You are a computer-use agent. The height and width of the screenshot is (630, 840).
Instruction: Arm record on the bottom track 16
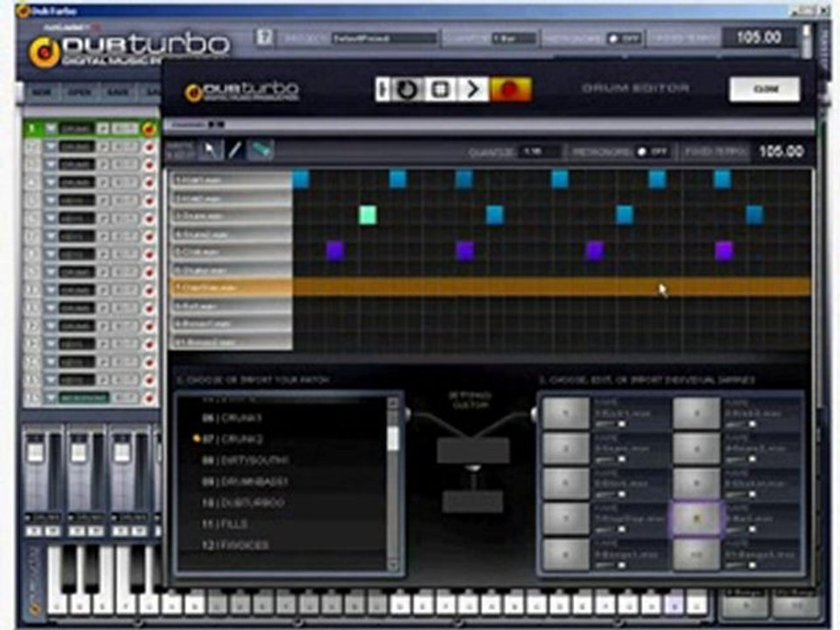pos(149,398)
